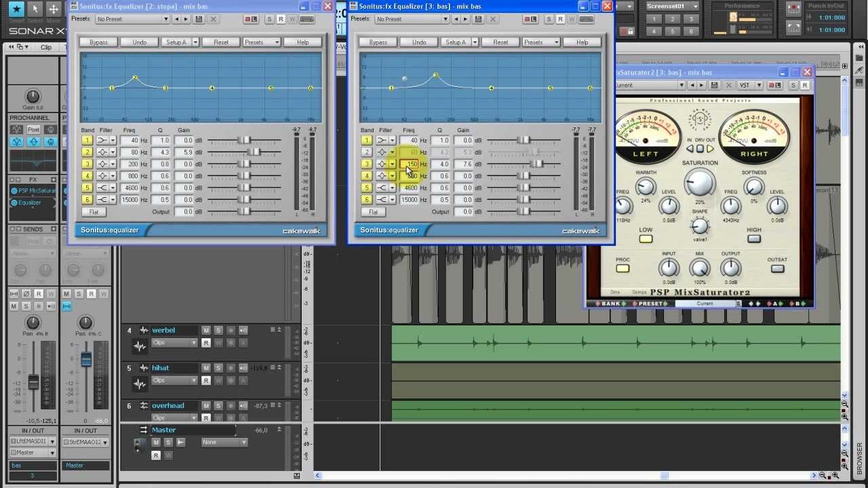Click Flat button in bas Equalizer
868x488 pixels.
pos(374,212)
